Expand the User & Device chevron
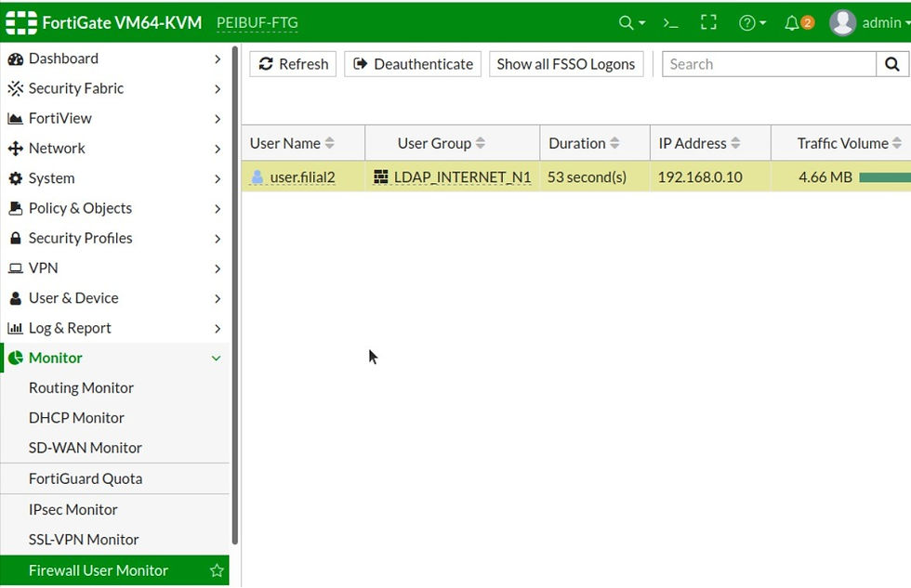 click(x=218, y=298)
